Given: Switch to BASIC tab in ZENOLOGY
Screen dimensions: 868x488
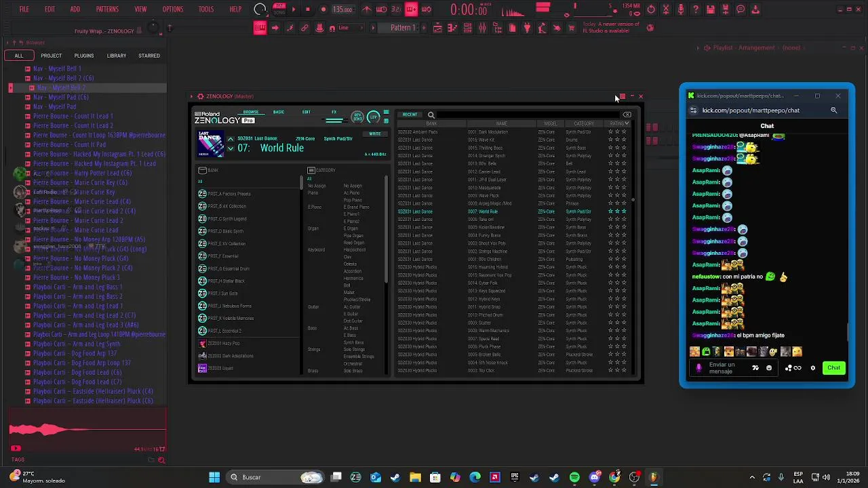Looking at the screenshot, I should 279,112.
